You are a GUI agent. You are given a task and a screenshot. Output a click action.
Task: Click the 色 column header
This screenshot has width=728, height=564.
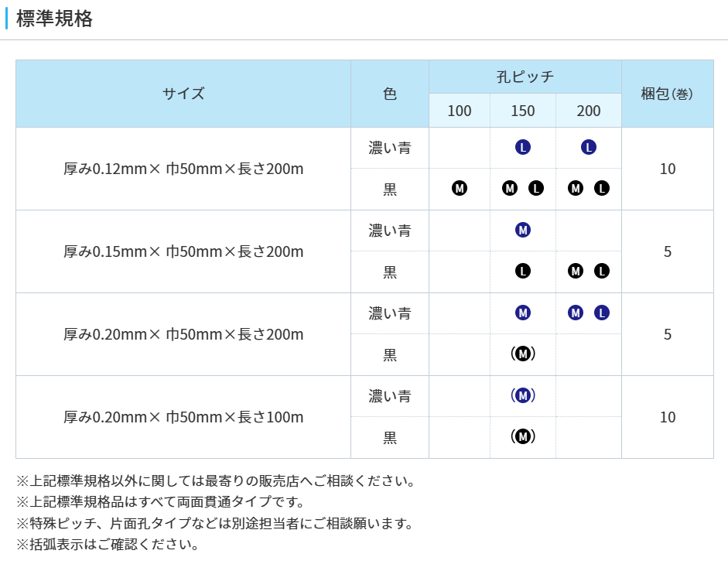click(390, 94)
